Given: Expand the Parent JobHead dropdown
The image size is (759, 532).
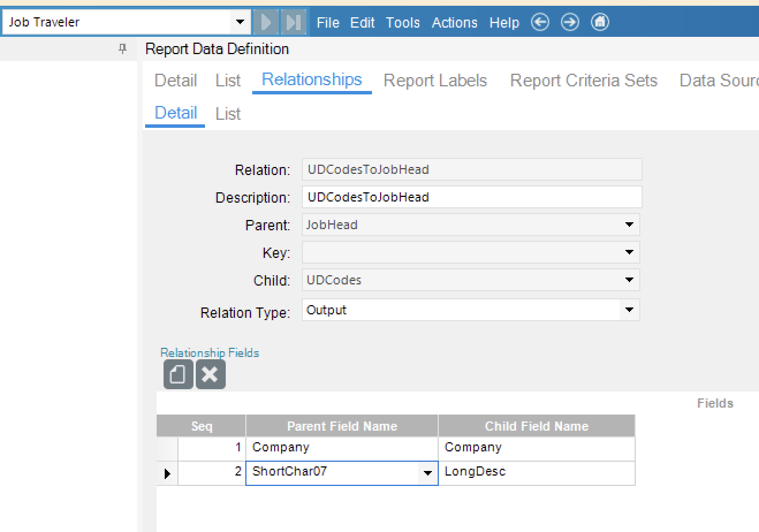Looking at the screenshot, I should pos(629,225).
